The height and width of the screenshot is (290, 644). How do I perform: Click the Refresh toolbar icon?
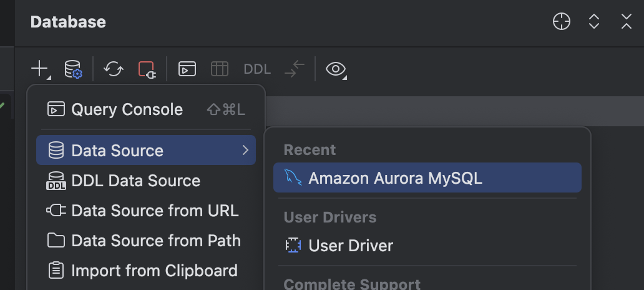pos(114,69)
